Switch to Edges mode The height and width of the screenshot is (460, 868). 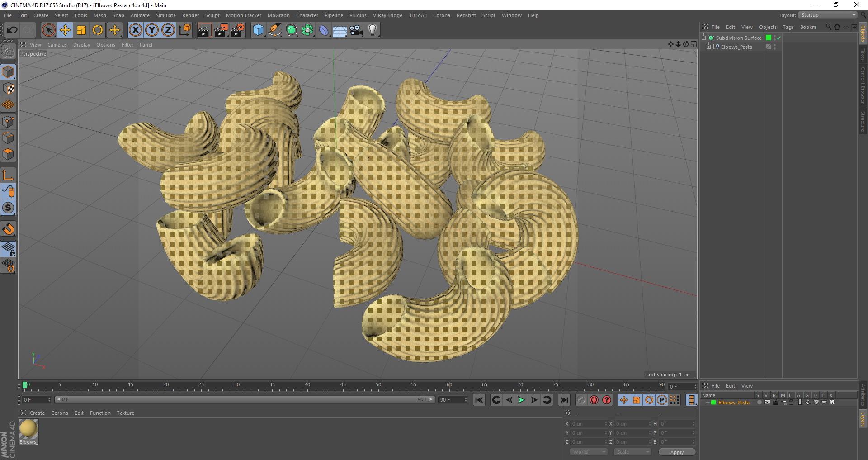(8, 138)
